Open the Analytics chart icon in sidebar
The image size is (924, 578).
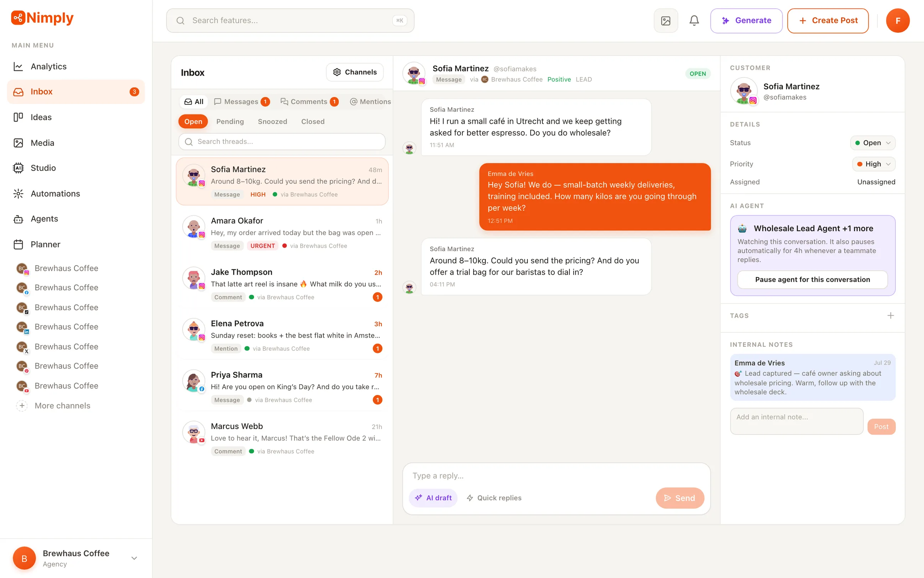click(x=18, y=67)
